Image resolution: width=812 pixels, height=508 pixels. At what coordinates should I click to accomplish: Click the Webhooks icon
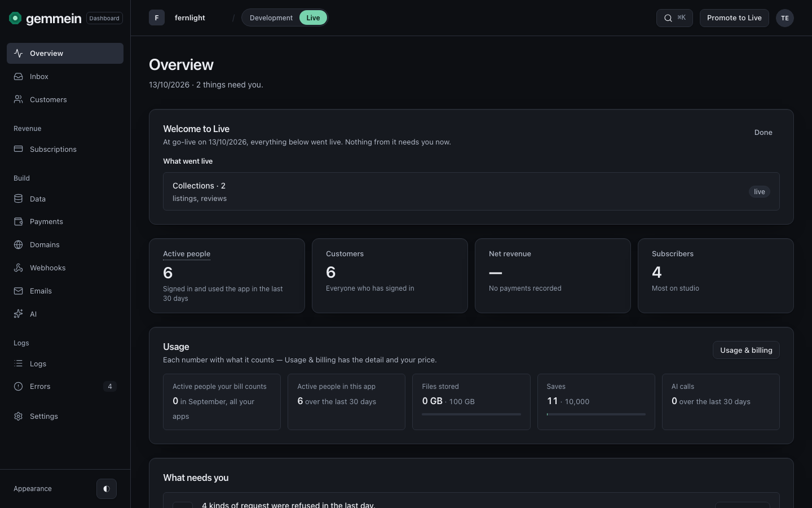click(19, 268)
